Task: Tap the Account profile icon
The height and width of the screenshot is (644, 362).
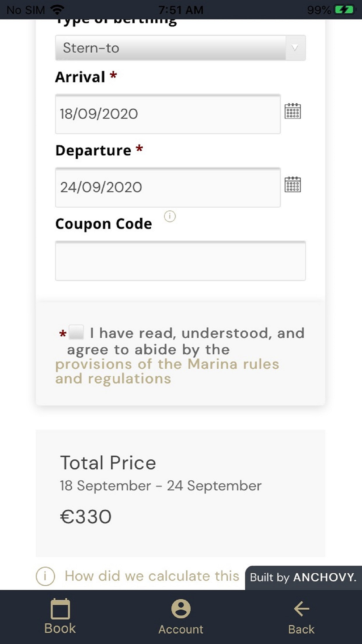Action: pyautogui.click(x=181, y=609)
